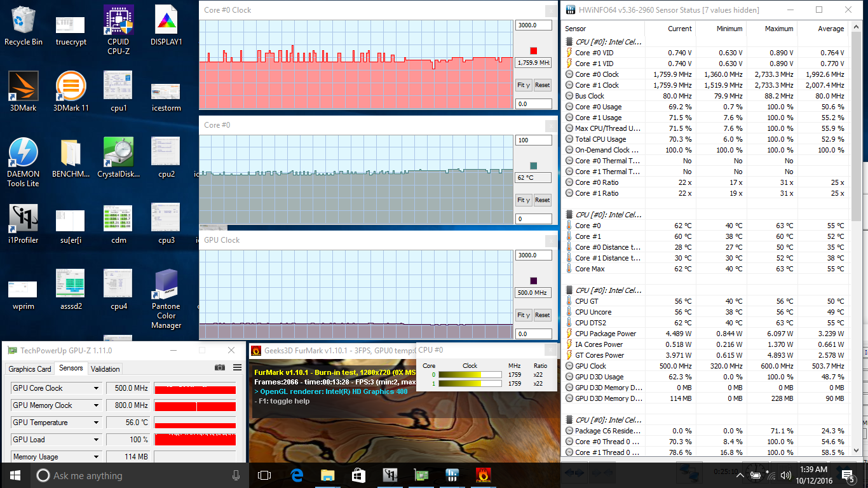Select the Core #0 VID row in HWiNFO
The width and height of the screenshot is (868, 488).
click(x=705, y=53)
